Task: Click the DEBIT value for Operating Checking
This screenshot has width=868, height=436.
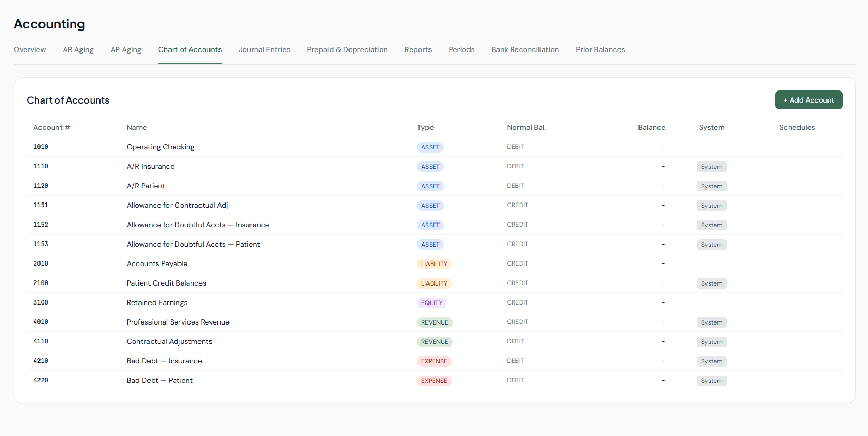Action: (x=515, y=147)
